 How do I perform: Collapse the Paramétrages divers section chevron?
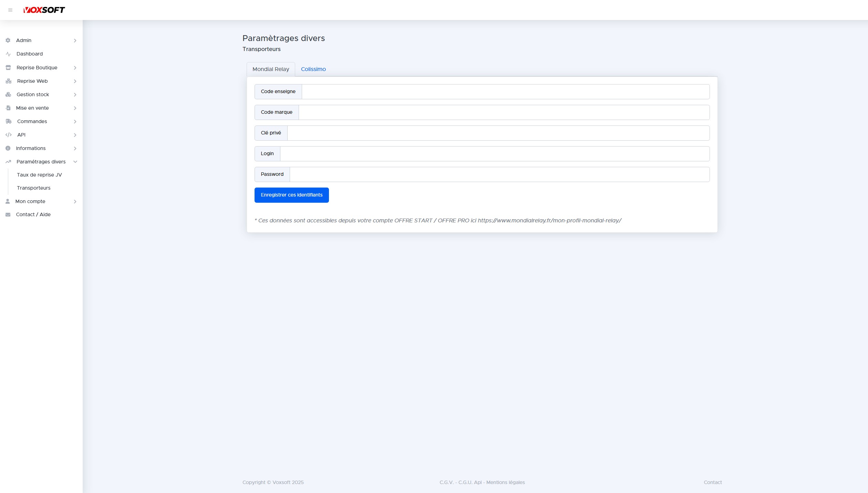point(75,162)
